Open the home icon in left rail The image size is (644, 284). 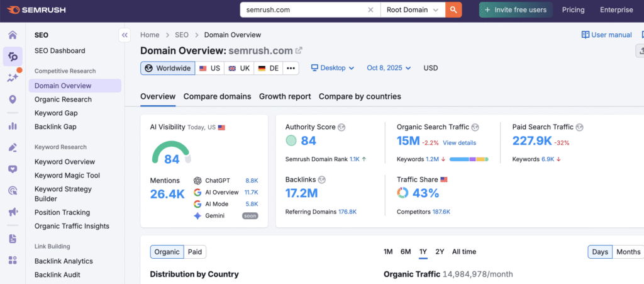coord(13,35)
